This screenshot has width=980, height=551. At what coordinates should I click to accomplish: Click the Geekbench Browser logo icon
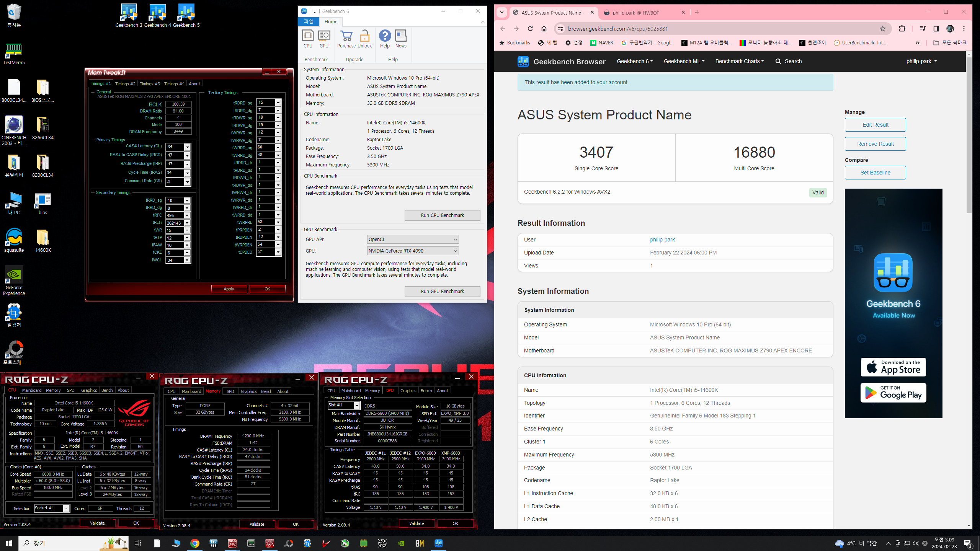pos(523,61)
